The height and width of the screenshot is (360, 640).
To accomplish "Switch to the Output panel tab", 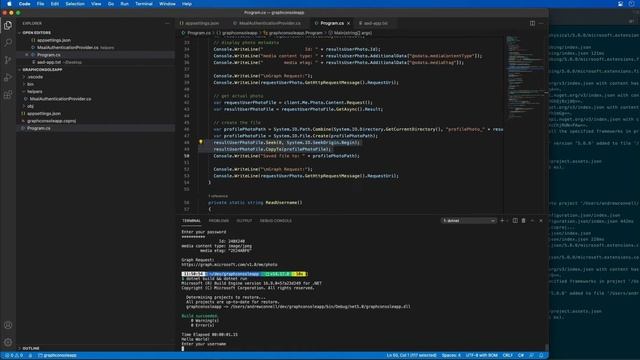I will click(x=244, y=220).
